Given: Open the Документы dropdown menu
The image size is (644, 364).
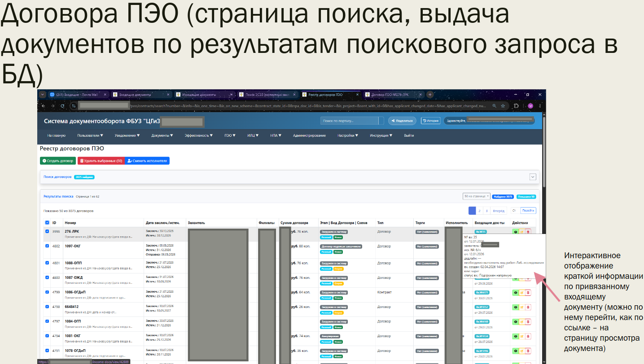Looking at the screenshot, I should click(162, 135).
